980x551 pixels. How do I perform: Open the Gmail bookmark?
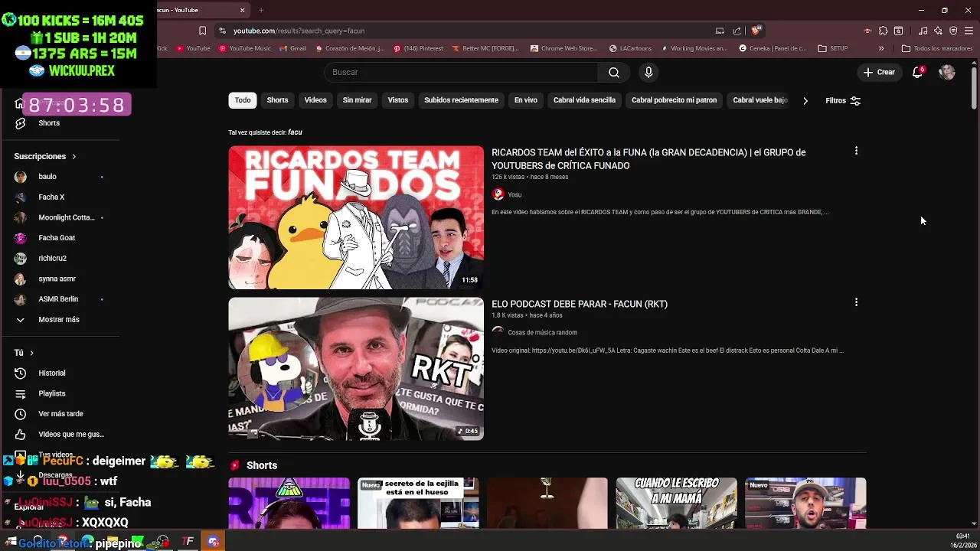point(292,48)
